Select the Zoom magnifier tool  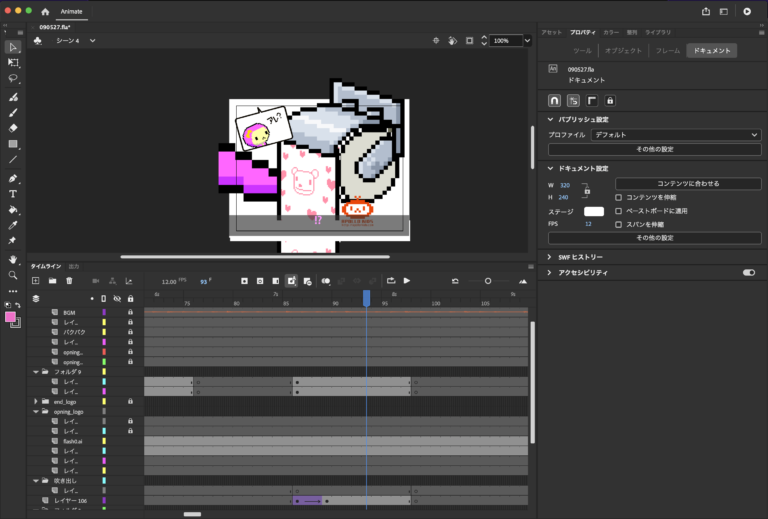13,275
